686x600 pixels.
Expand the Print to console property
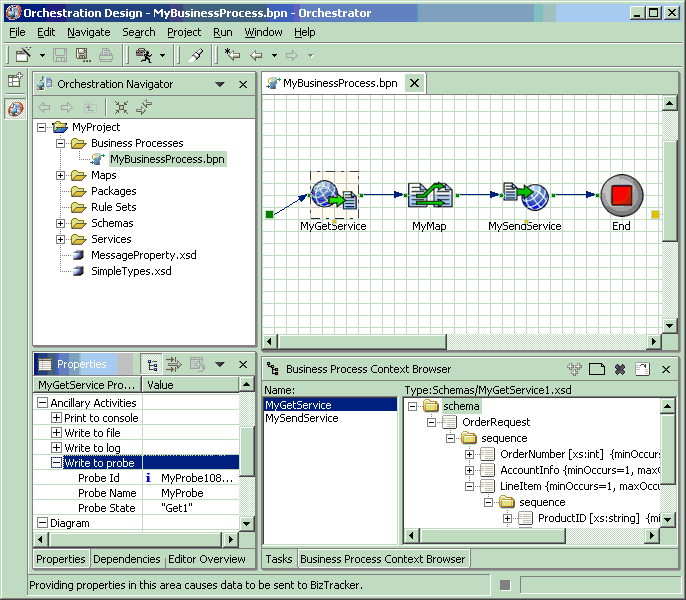pos(56,418)
